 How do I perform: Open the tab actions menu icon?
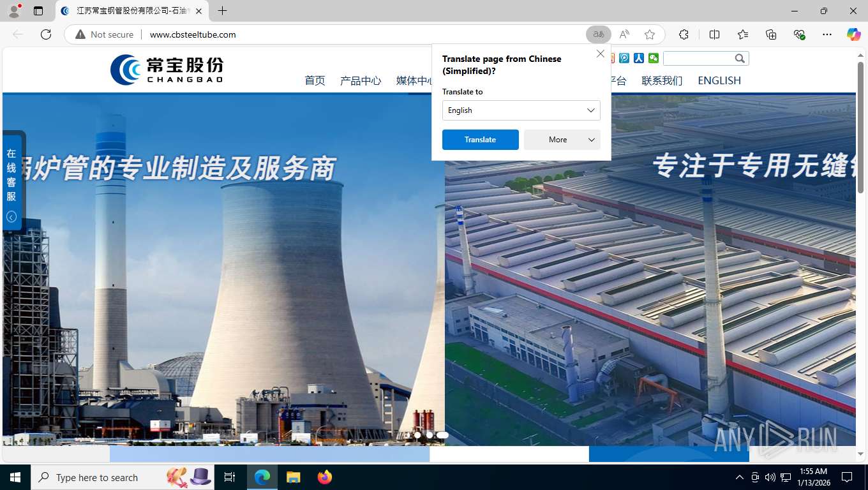(x=38, y=11)
